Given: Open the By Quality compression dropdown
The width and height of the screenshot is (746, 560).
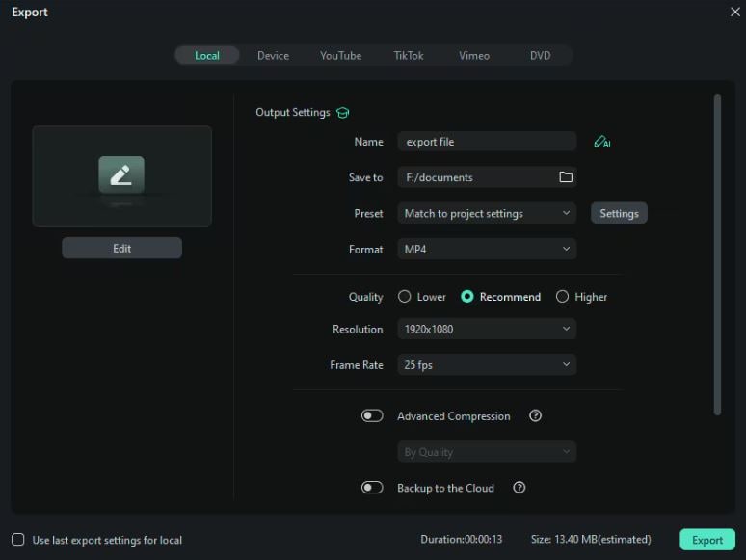Looking at the screenshot, I should [487, 451].
